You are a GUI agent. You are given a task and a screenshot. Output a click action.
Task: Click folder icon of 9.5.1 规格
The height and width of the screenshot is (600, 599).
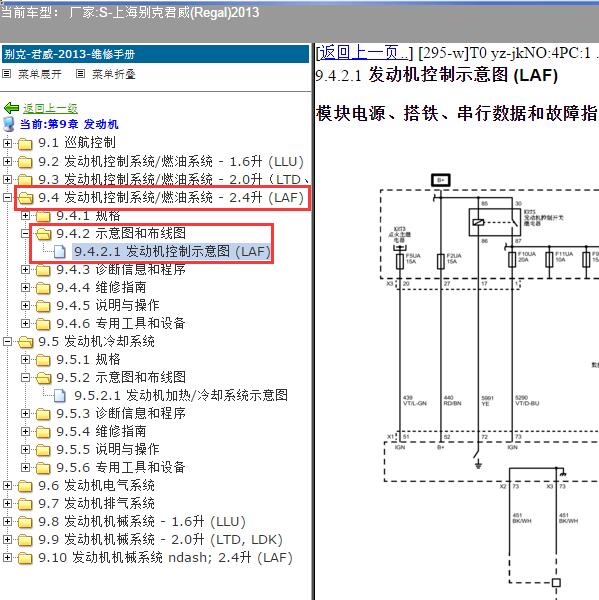(43, 360)
